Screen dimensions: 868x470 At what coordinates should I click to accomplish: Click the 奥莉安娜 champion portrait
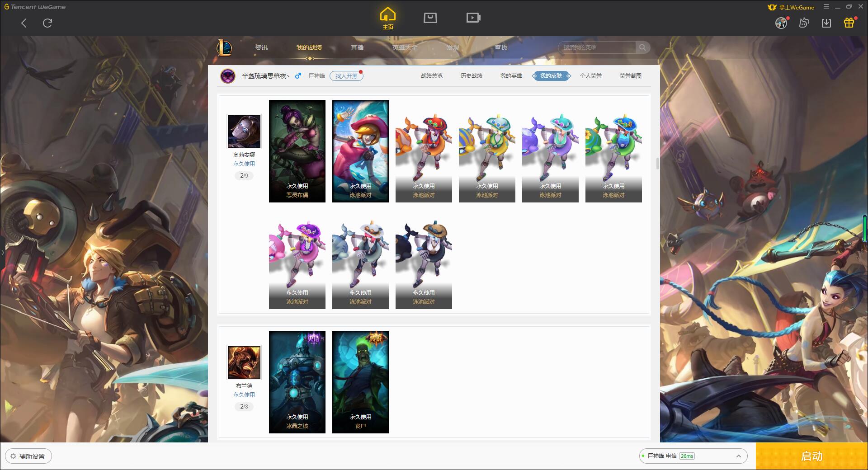pyautogui.click(x=244, y=131)
